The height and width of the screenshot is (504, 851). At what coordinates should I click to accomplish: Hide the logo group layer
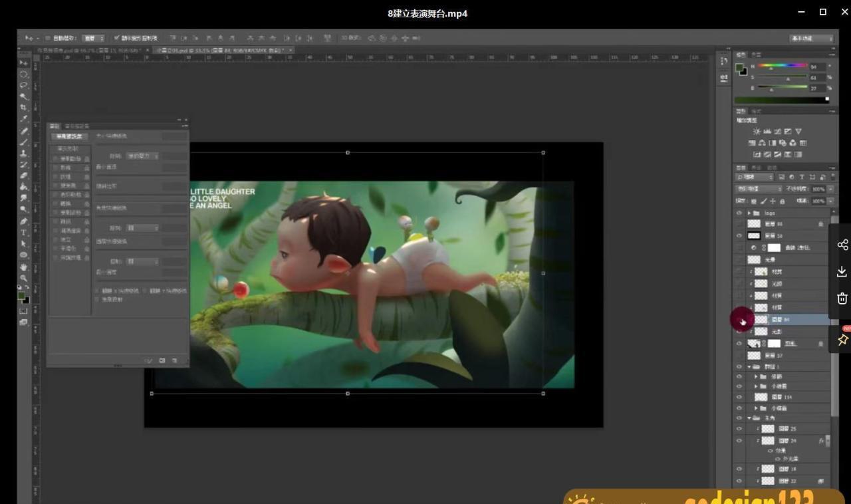pyautogui.click(x=739, y=213)
